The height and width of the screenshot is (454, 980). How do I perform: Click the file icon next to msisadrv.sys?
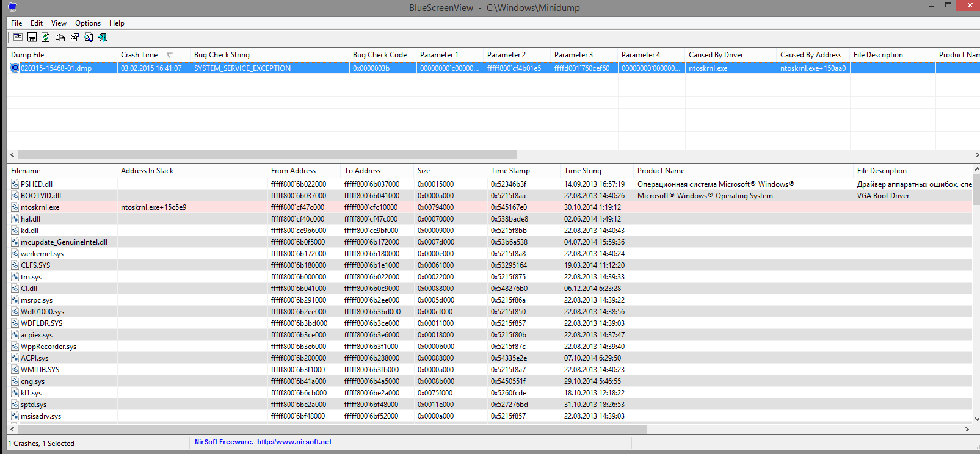pyautogui.click(x=15, y=416)
